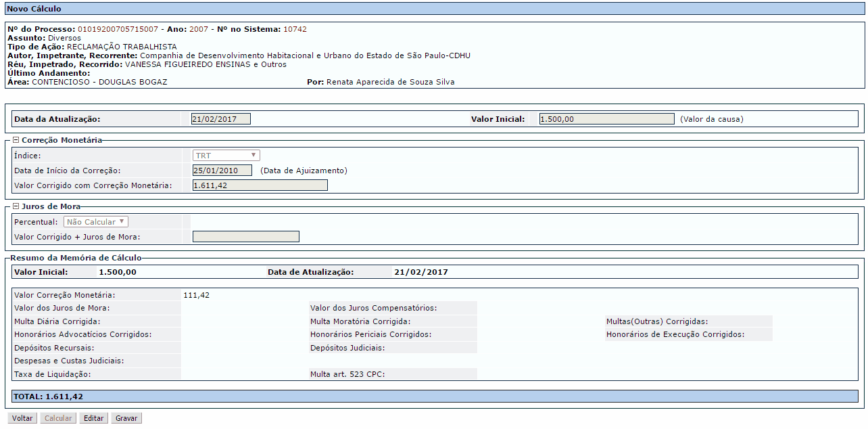This screenshot has height=429, width=868.
Task: Click the Editar button
Action: click(93, 418)
